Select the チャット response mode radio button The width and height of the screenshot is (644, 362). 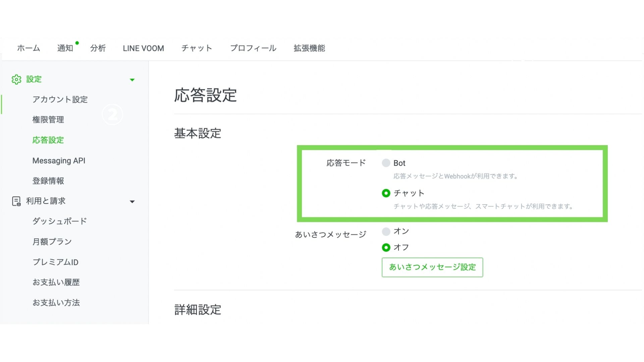pos(386,193)
